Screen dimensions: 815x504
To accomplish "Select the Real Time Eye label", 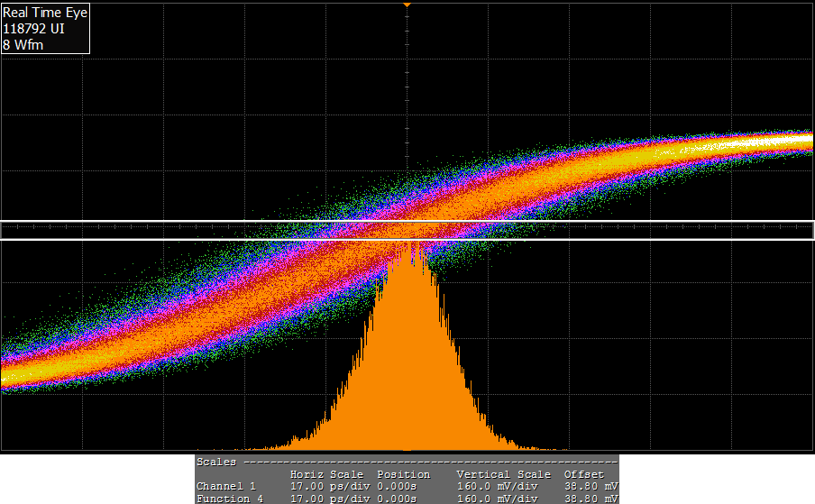I will (x=45, y=13).
